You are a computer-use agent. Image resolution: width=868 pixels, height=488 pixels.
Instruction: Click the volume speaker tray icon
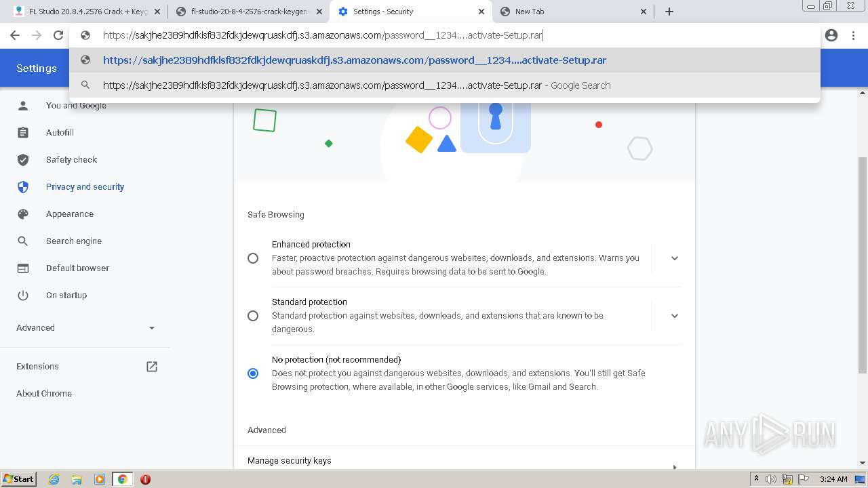[x=771, y=479]
